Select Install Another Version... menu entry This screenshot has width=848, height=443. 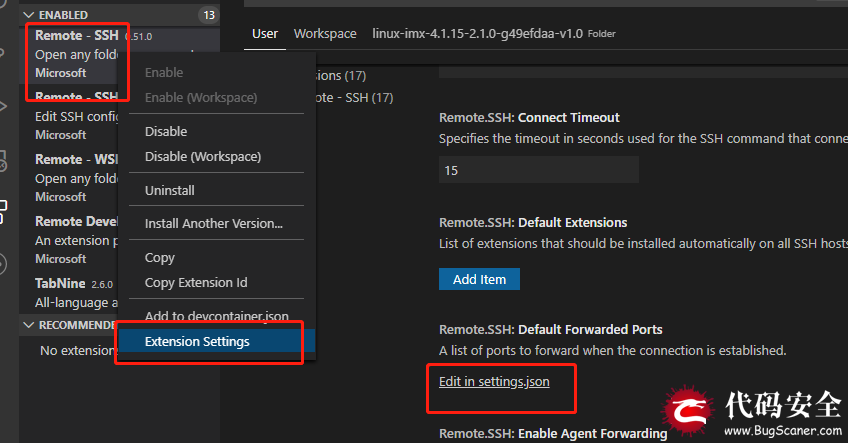click(x=214, y=223)
